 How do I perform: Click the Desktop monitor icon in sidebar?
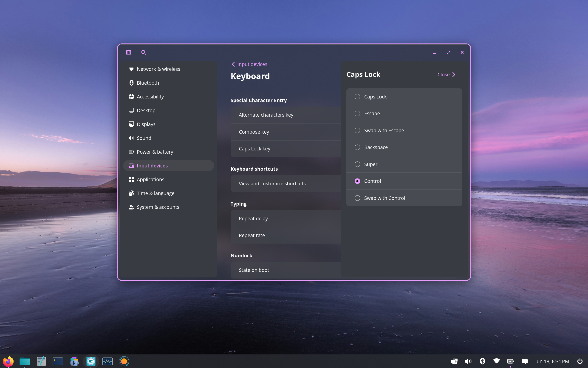click(x=131, y=110)
